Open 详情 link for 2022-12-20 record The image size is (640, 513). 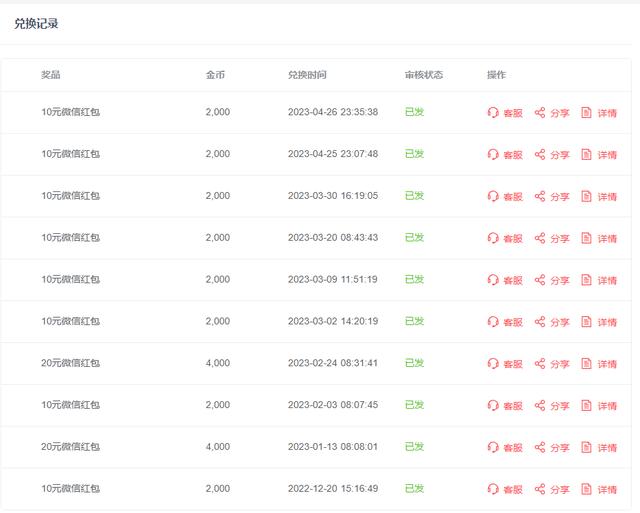[x=607, y=490]
